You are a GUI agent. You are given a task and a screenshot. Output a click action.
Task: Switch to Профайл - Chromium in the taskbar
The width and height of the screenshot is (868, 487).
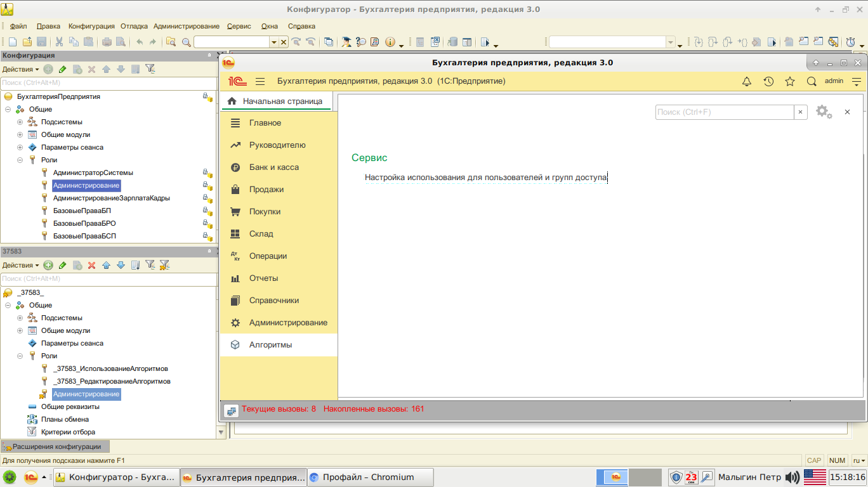371,477
